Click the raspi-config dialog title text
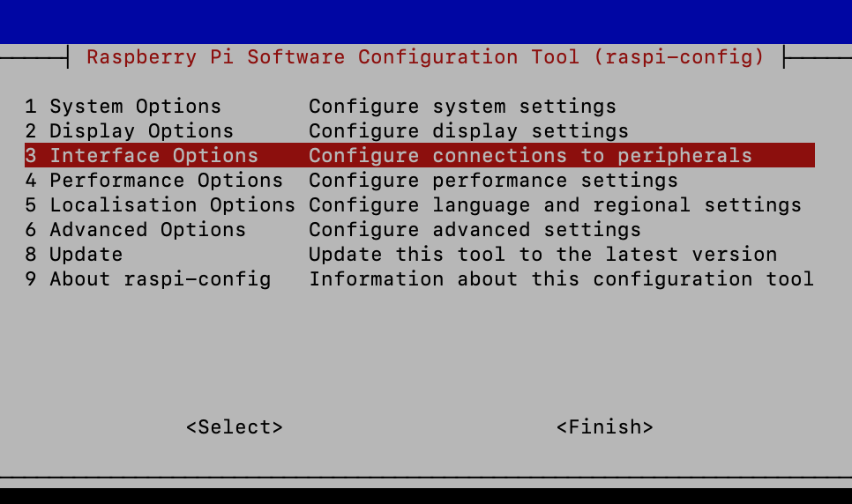The height and width of the screenshot is (504, 852). [x=425, y=57]
